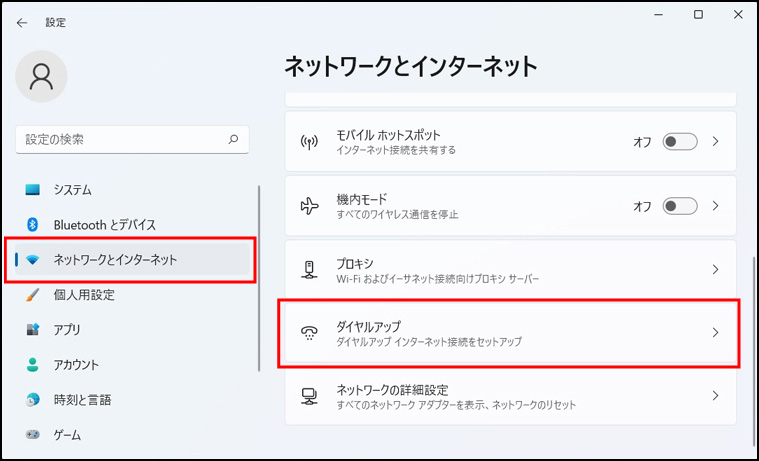
Task: Go to 個人用設定 in the sidebar
Action: point(84,295)
